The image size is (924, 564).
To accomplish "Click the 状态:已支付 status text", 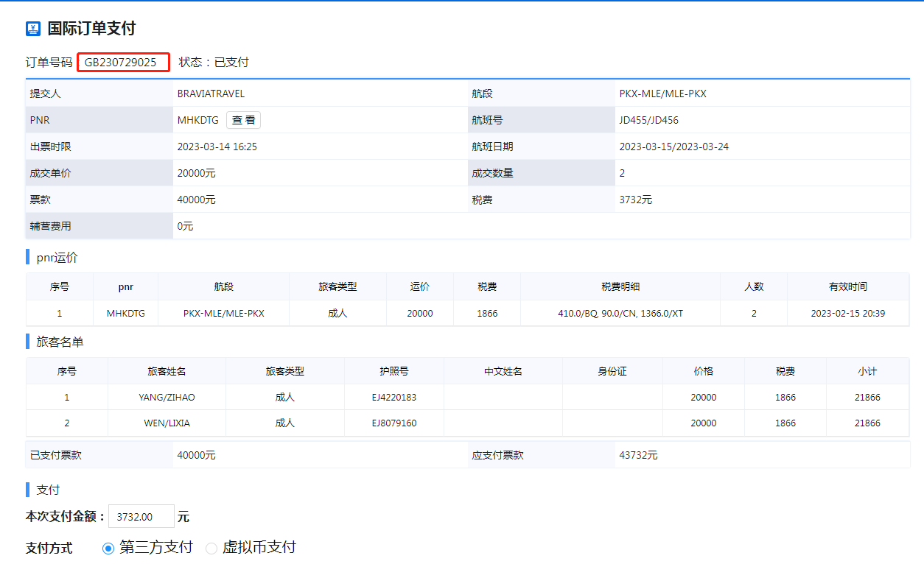I will click(x=214, y=63).
